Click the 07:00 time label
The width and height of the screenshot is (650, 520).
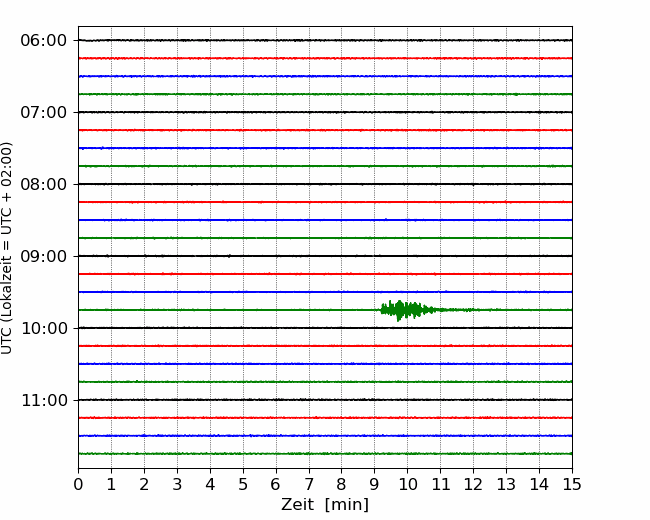pyautogui.click(x=44, y=112)
